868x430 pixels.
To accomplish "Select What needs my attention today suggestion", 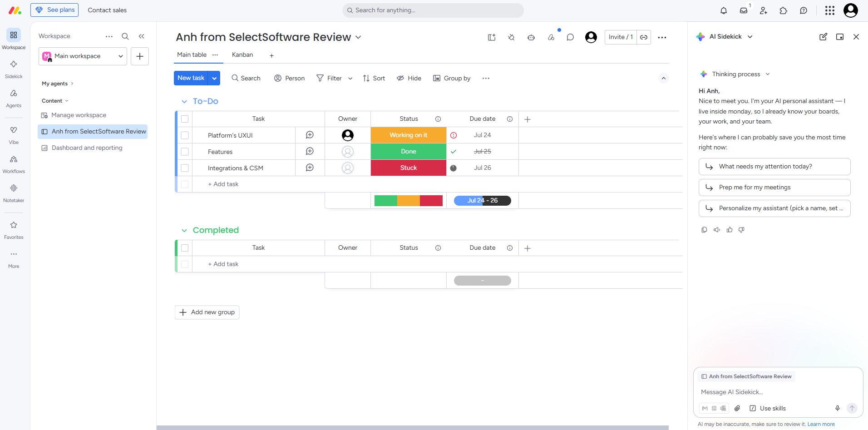I will [774, 167].
